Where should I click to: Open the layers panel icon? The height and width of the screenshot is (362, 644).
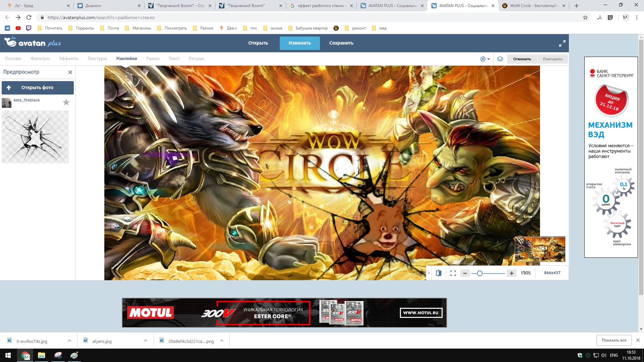500,59
